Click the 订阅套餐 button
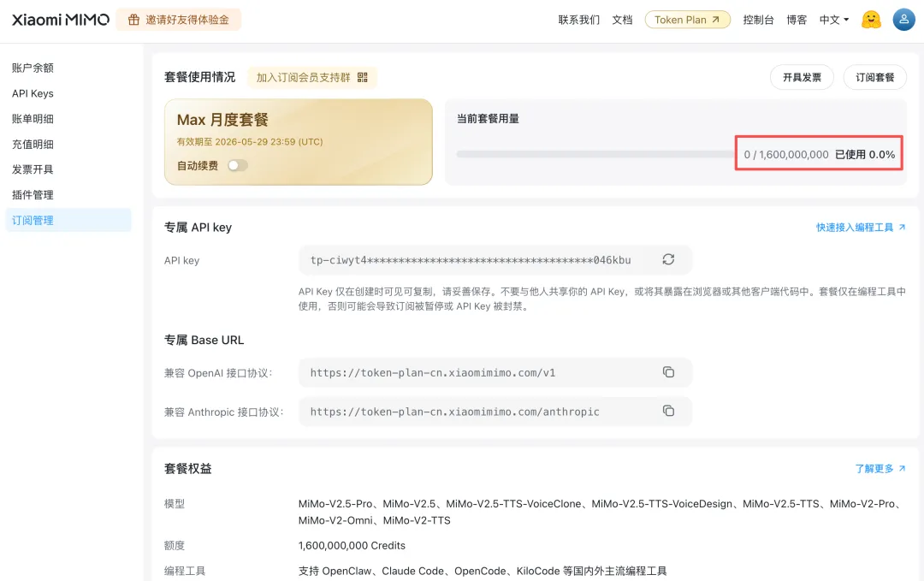The width and height of the screenshot is (924, 581). click(874, 77)
